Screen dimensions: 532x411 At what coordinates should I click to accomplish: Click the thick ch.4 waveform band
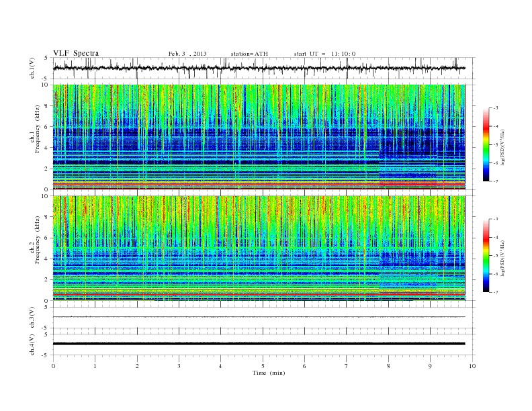[x=259, y=344]
